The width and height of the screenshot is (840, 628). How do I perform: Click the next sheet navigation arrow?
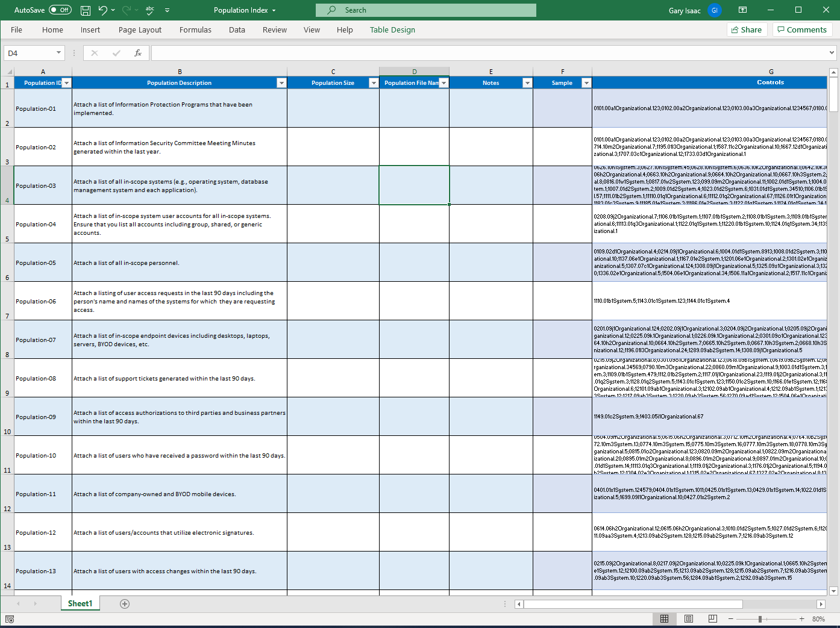coord(35,603)
